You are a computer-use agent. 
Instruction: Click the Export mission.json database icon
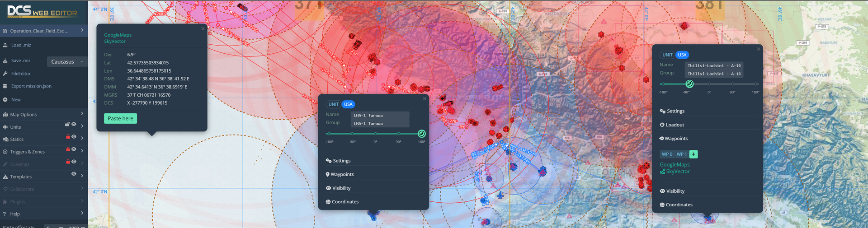(5, 86)
